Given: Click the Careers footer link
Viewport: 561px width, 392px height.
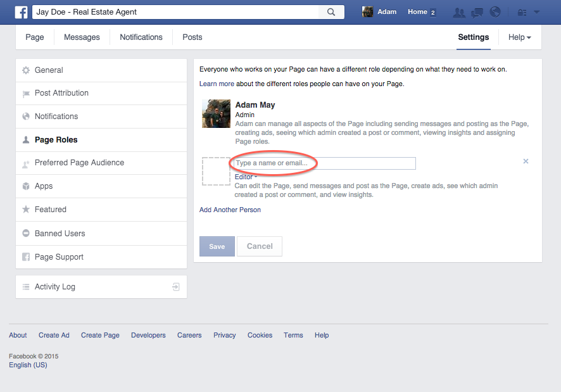Looking at the screenshot, I should 189,335.
